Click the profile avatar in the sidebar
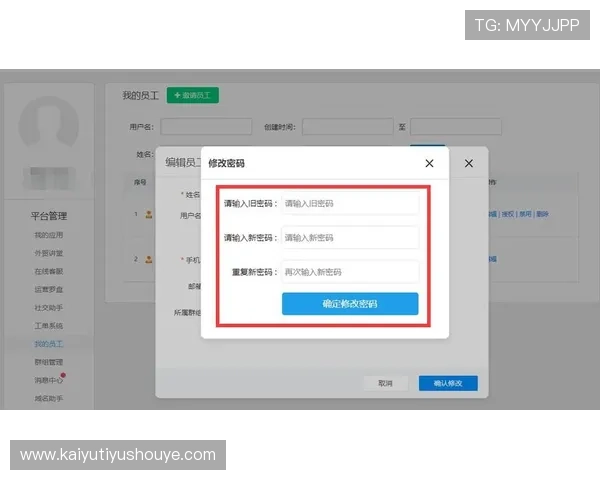Viewport: 600px width, 480px height. (49, 124)
